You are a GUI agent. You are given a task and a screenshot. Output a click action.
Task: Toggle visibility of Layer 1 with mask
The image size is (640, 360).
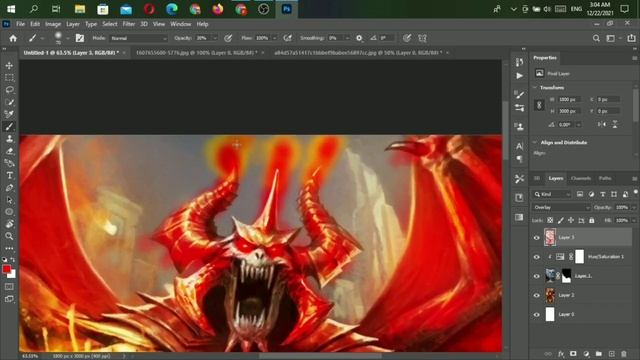[x=537, y=276]
